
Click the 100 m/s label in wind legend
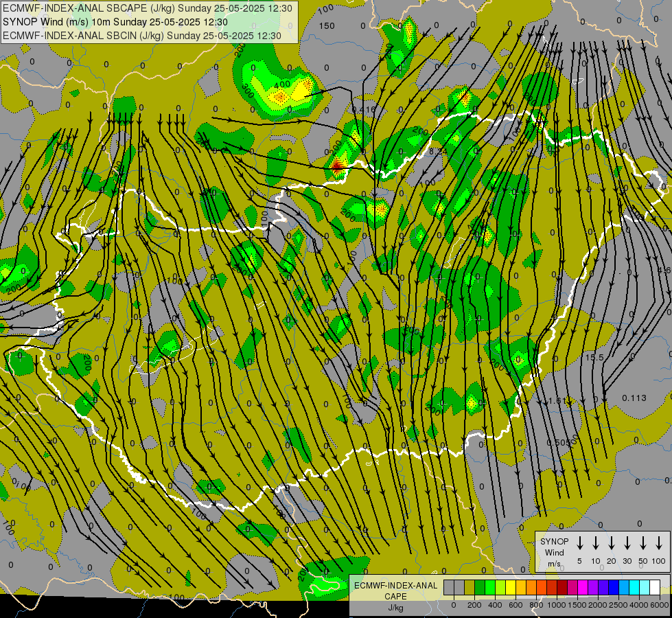(x=659, y=561)
